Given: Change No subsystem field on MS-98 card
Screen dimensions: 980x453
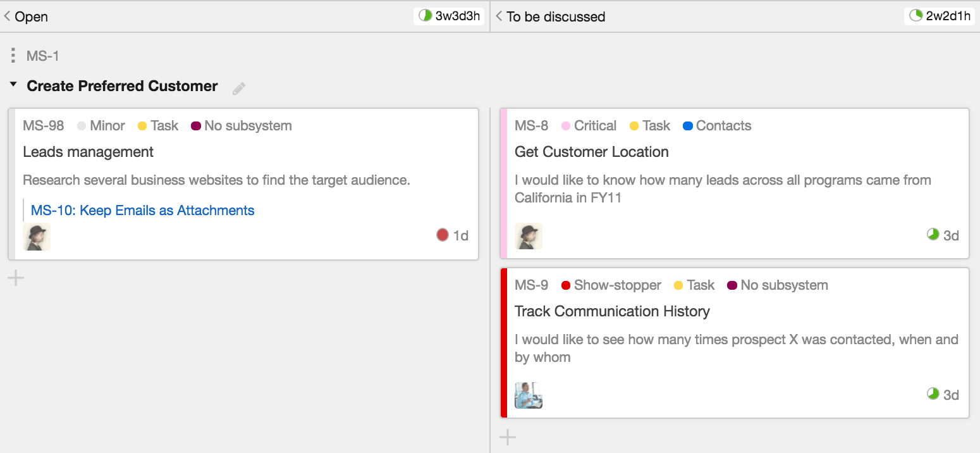Looking at the screenshot, I should [242, 125].
